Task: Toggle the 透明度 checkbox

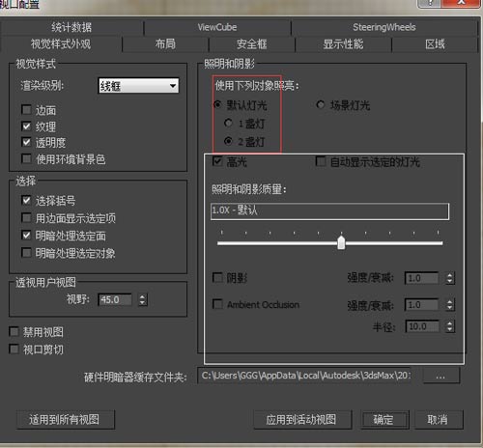Action: coord(26,142)
